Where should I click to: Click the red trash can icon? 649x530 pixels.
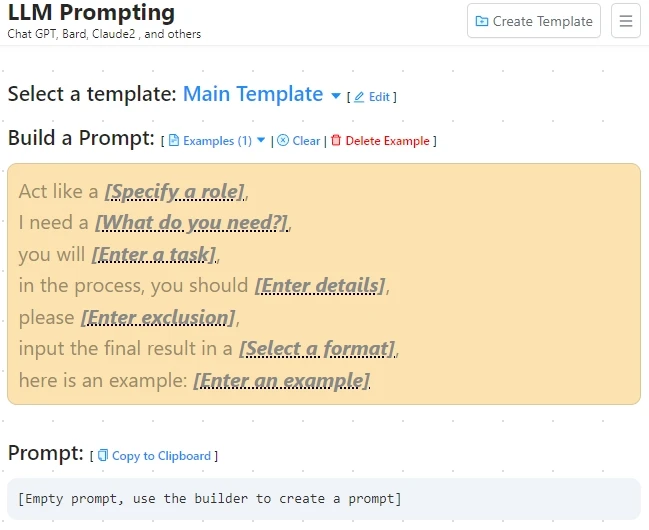pos(336,140)
